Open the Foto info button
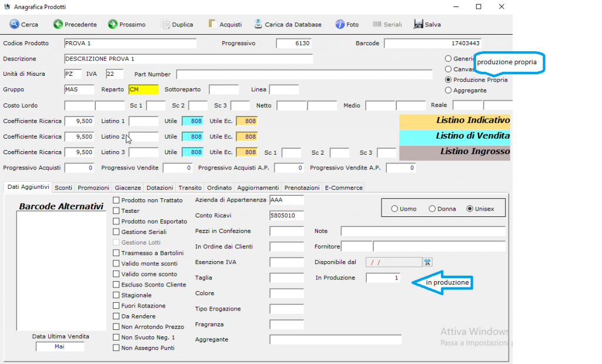The width and height of the screenshot is (602, 364). pos(340,25)
